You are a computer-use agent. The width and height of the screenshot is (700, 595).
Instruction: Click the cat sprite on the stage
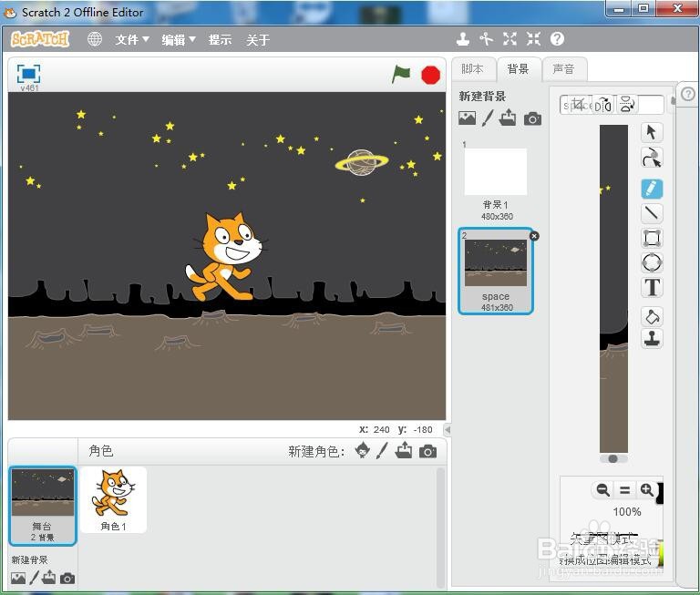click(227, 257)
